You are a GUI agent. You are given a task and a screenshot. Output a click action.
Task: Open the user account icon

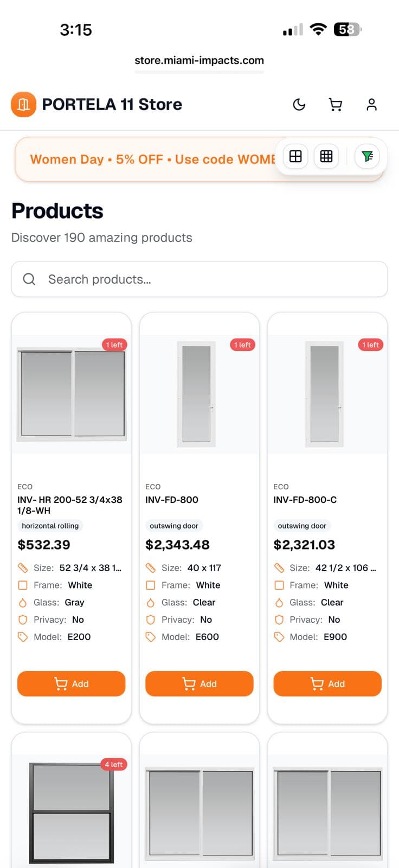[x=371, y=105]
